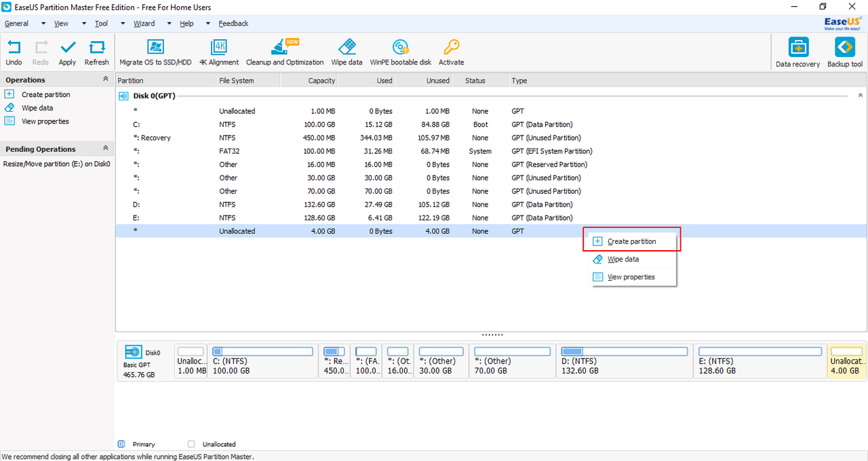Open the Tool menu
The image size is (868, 461).
(101, 23)
